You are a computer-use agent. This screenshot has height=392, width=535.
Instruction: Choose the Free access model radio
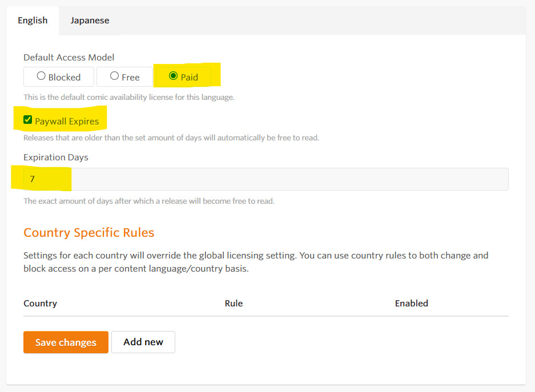124,76
